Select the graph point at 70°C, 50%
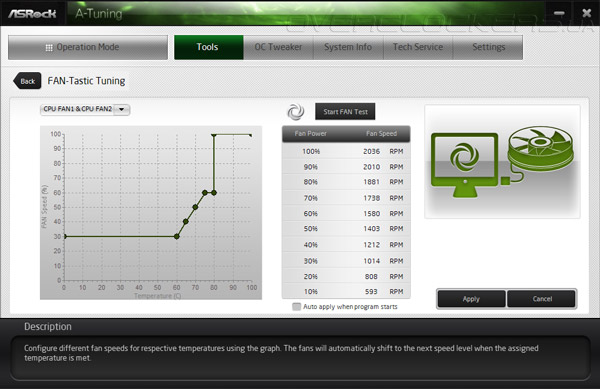This screenshot has width=600, height=389. coord(195,207)
